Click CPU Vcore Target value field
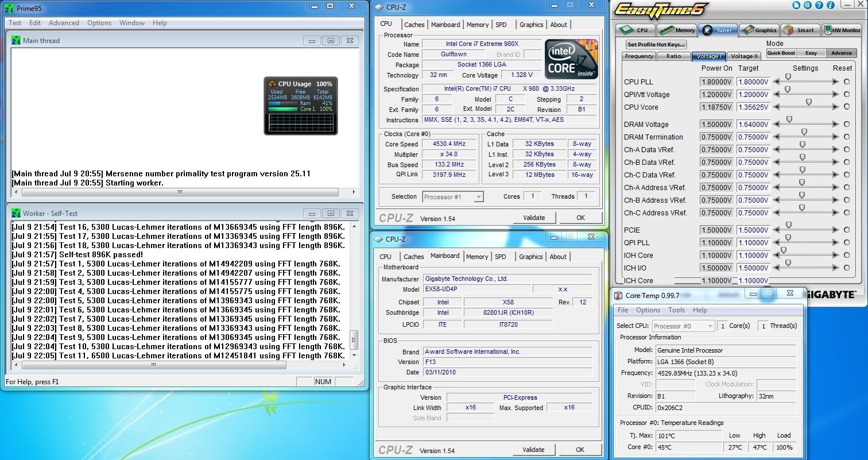Viewport: 868px width, 460px height. (753, 107)
